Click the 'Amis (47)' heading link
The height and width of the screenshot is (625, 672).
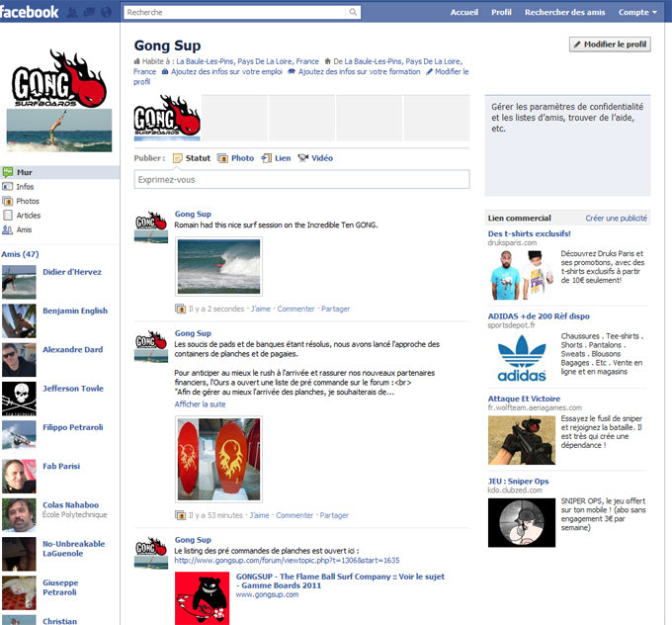[x=20, y=254]
